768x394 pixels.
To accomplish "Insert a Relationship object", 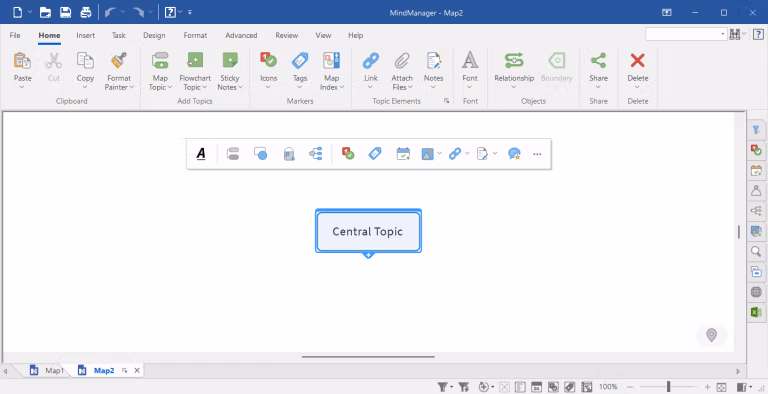I will [514, 60].
